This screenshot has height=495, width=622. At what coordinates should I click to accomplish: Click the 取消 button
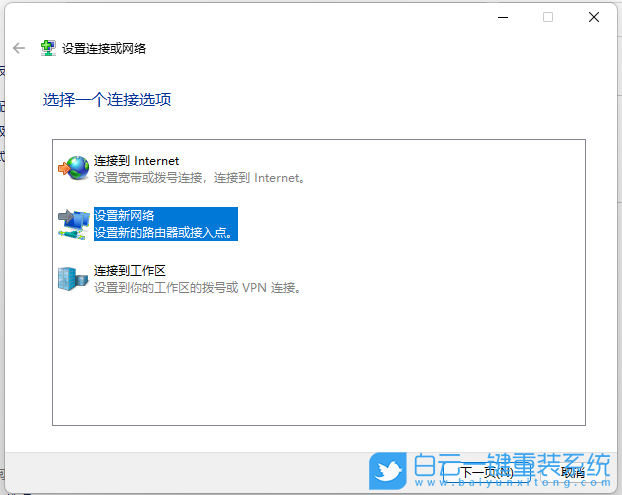pos(574,472)
